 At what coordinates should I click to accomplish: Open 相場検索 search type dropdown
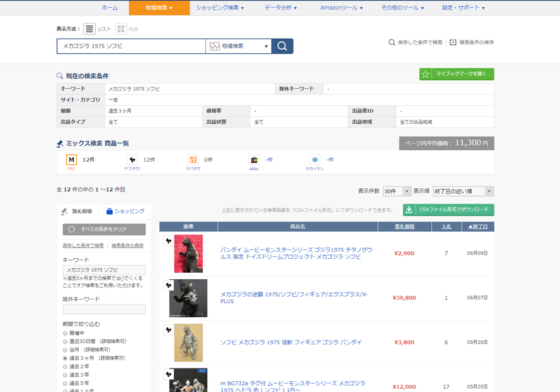[x=238, y=46]
